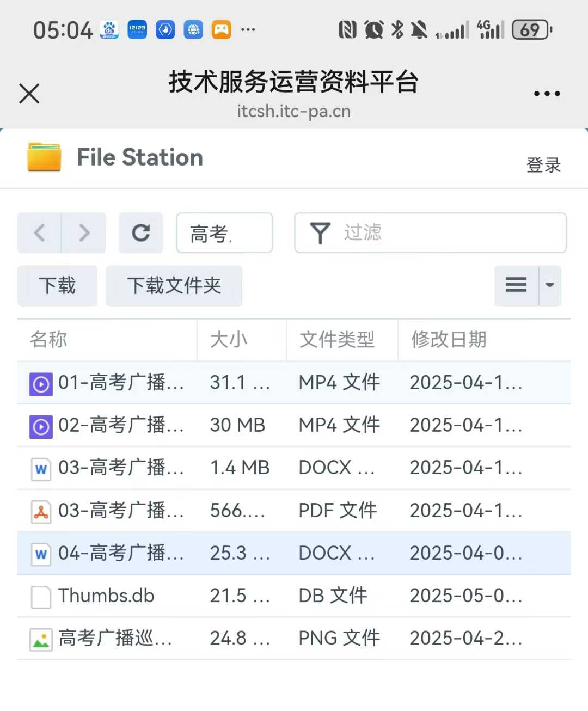Click the File Station folder logo

(x=44, y=157)
